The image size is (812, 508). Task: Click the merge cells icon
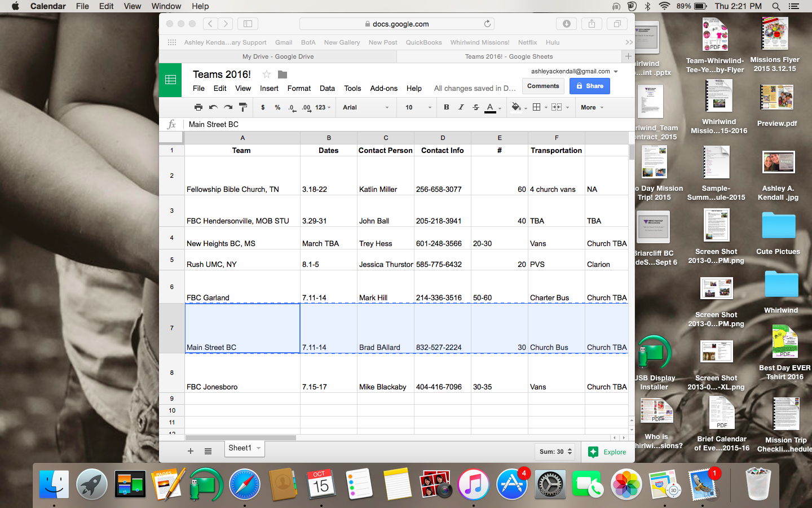pyautogui.click(x=557, y=107)
